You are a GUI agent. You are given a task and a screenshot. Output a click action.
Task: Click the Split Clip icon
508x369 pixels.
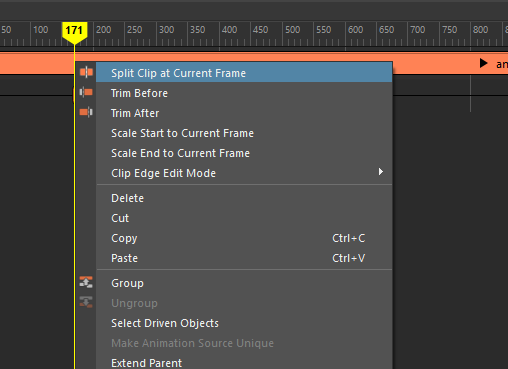coord(86,72)
